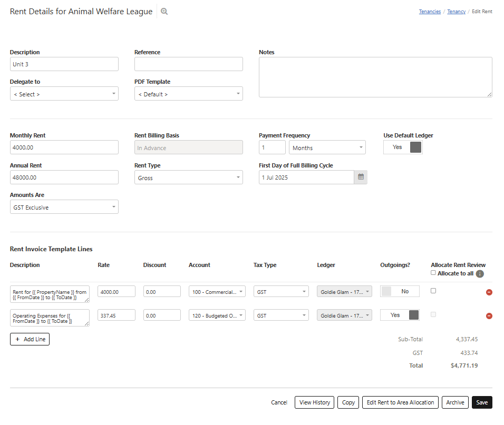Click the magnifier icon beside the page title
This screenshot has width=504, height=425.
164,12
